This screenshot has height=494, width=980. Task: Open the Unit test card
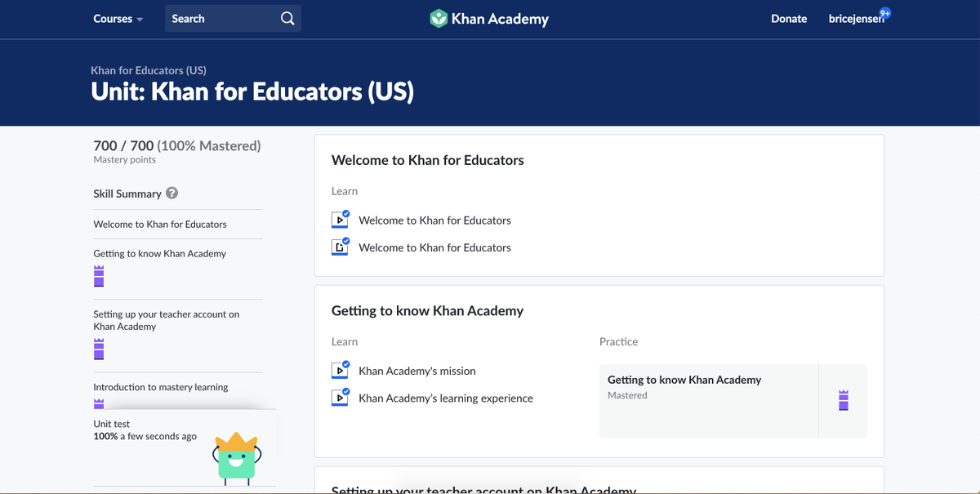185,447
